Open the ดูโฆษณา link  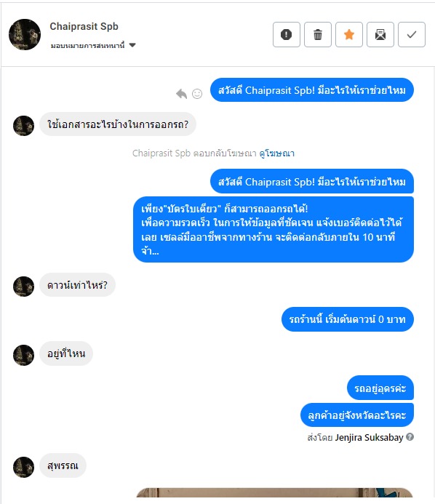pos(277,153)
